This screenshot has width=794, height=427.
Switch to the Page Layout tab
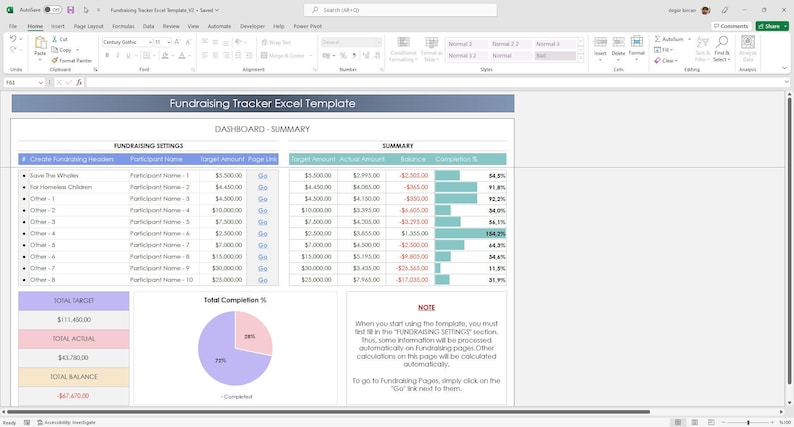tap(89, 26)
